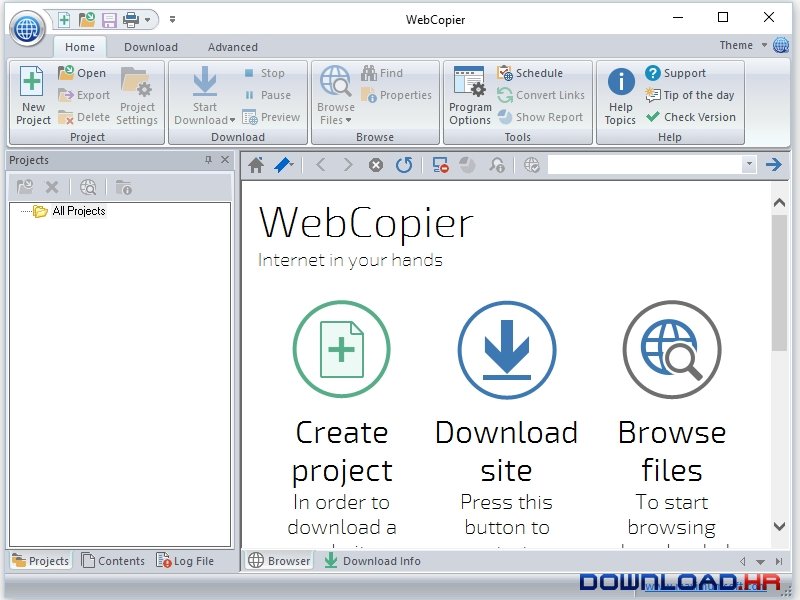The height and width of the screenshot is (600, 800).
Task: Select the All Projects tree node
Action: (x=79, y=211)
